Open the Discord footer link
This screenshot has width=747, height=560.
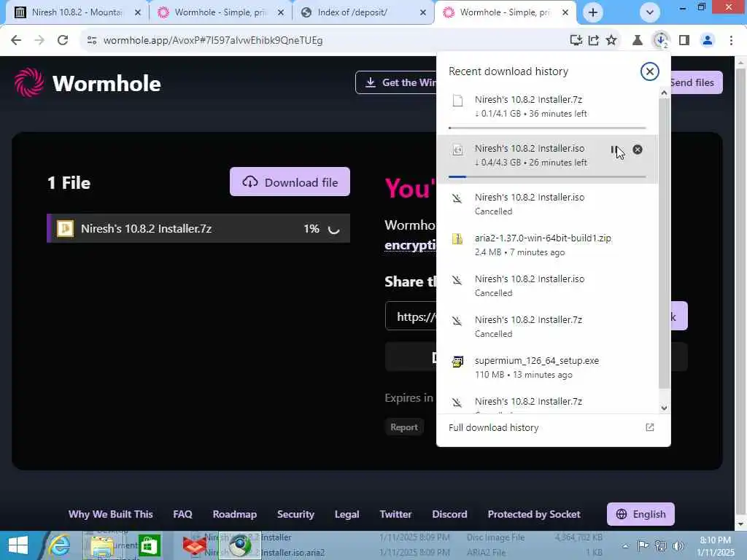[x=449, y=514]
